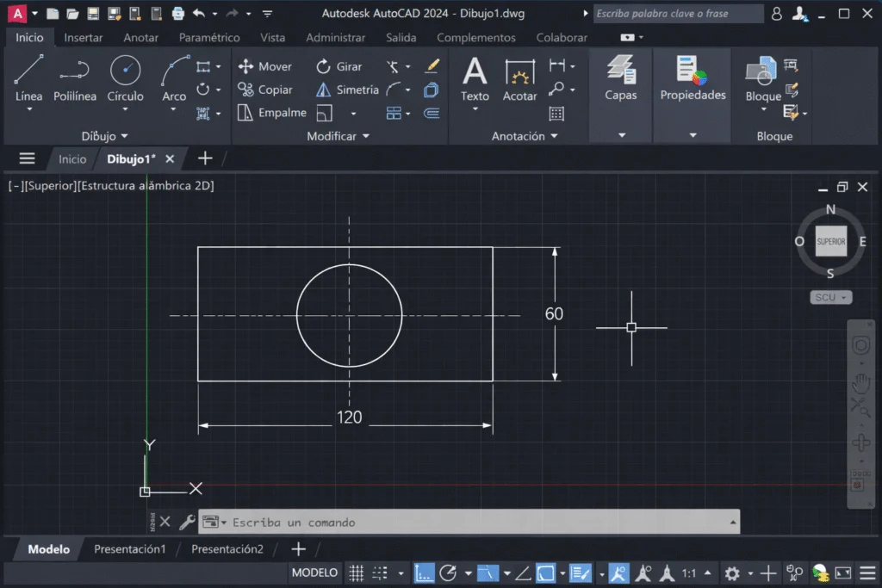882x588 pixels.
Task: Activate the Mover tool
Action: point(266,65)
